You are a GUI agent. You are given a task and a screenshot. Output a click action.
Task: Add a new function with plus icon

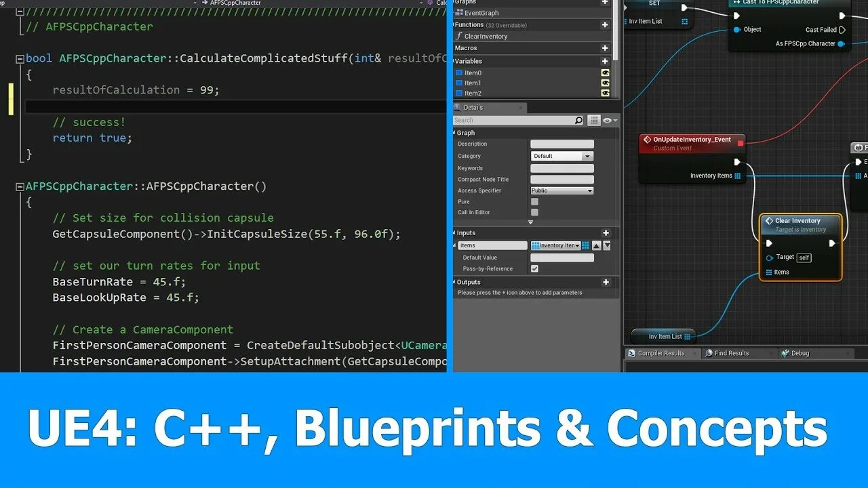(x=605, y=25)
